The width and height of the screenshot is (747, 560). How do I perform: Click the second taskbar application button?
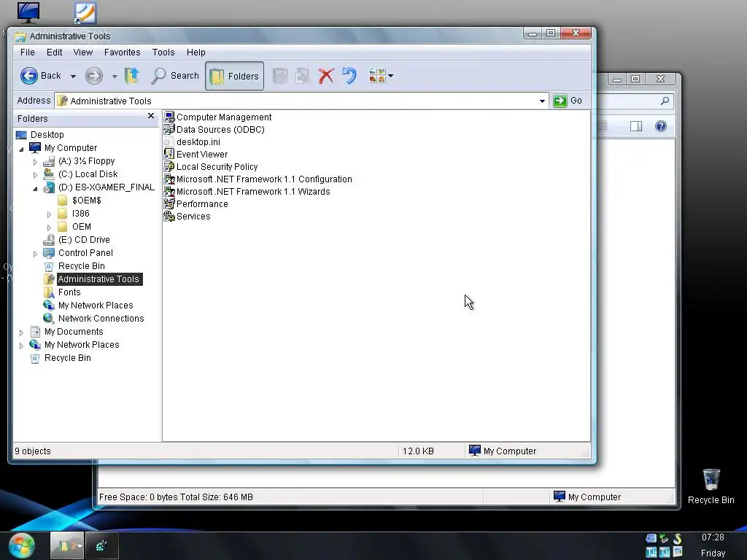101,545
